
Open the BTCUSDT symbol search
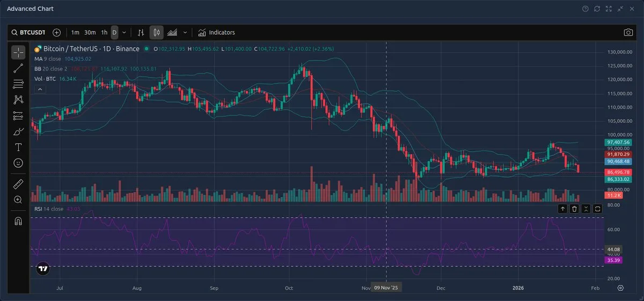pyautogui.click(x=28, y=32)
